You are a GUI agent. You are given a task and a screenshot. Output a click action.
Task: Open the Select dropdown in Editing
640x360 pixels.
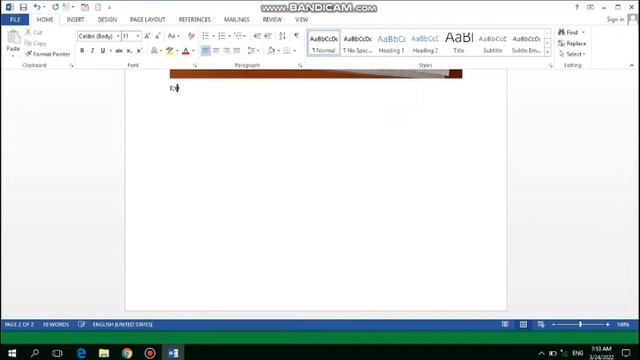coord(572,54)
